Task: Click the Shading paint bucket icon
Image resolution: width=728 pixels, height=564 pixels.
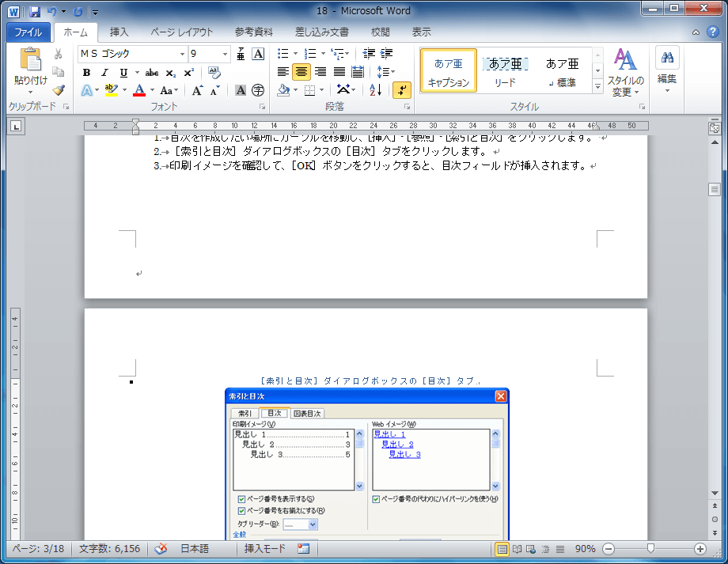Action: [283, 90]
